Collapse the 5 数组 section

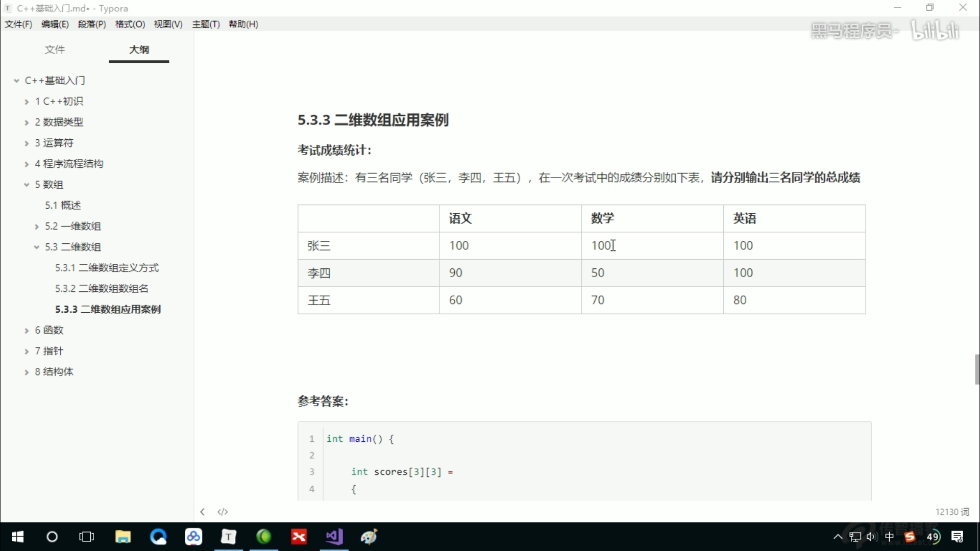click(x=27, y=184)
